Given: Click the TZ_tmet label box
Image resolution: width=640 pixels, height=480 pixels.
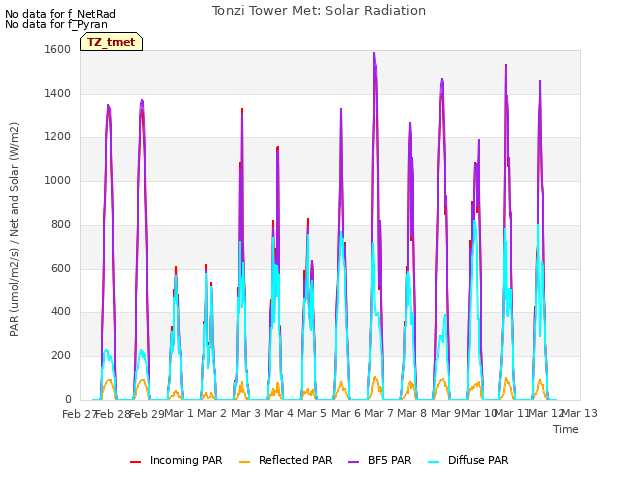Looking at the screenshot, I should point(111,42).
